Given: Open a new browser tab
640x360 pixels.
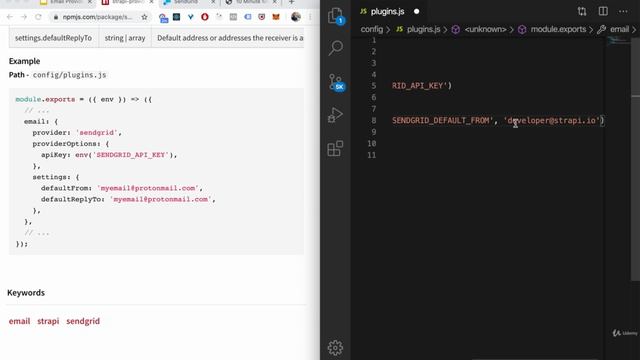Looking at the screenshot, I should (291, 2).
